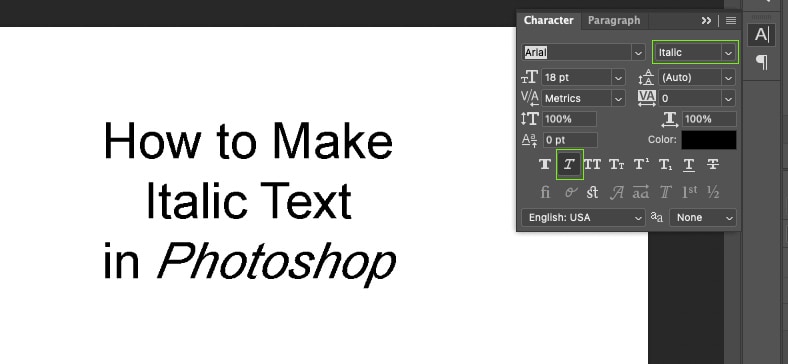Viewport: 788px width, 364px height.
Task: Enable standard ligatures fi icon
Action: 545,192
